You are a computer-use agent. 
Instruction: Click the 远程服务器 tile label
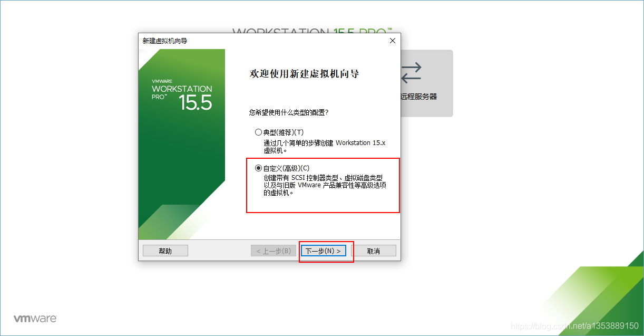pos(419,97)
